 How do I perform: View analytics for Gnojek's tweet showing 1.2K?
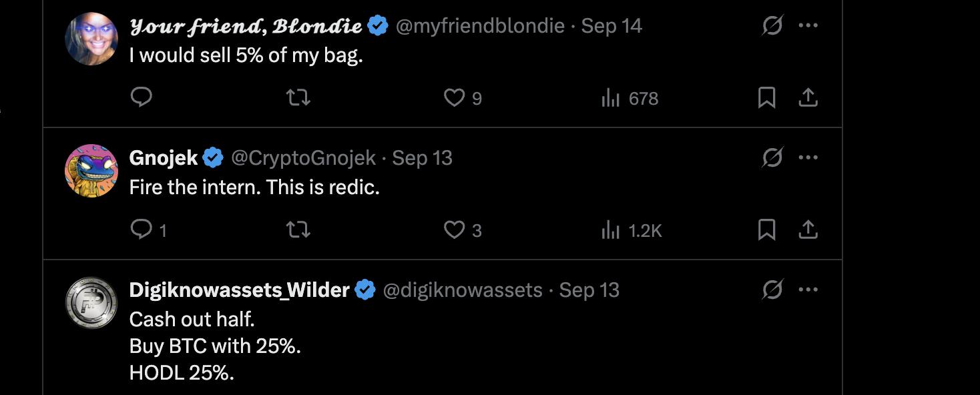point(610,231)
